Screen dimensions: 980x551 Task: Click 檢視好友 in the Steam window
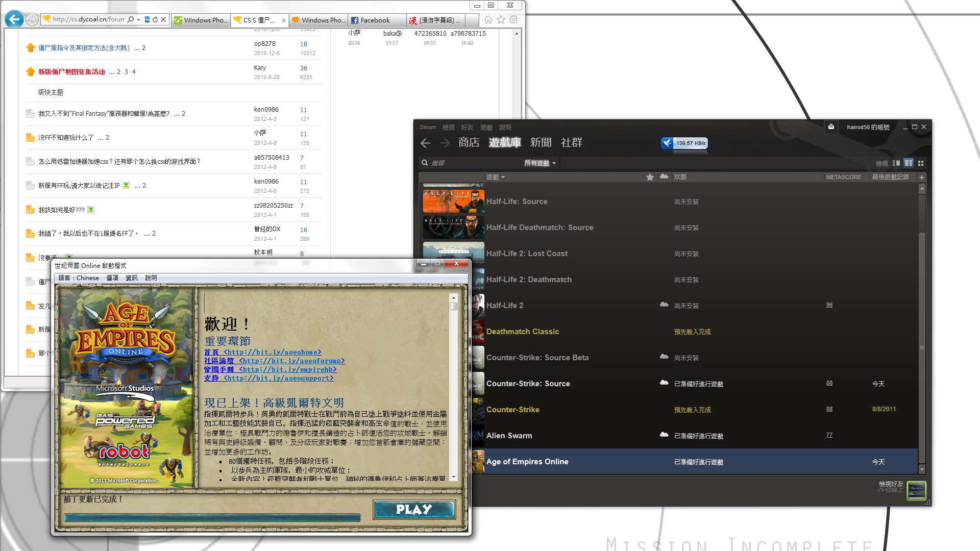point(891,484)
